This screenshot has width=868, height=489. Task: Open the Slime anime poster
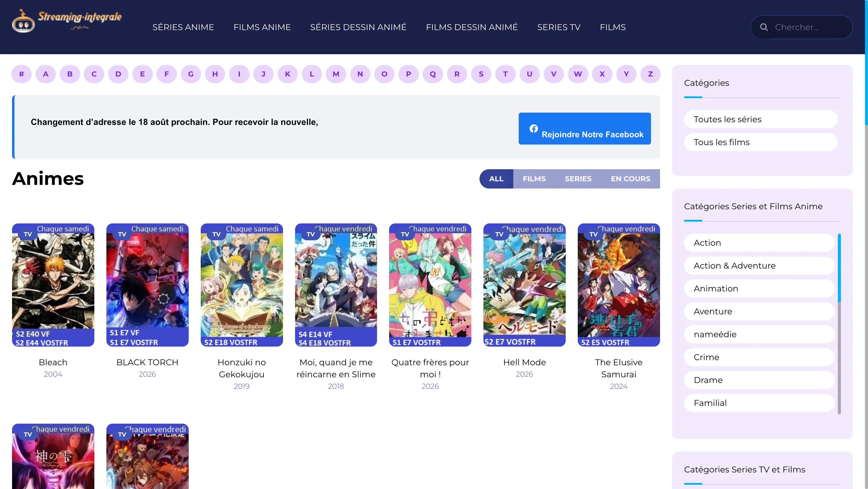click(336, 285)
